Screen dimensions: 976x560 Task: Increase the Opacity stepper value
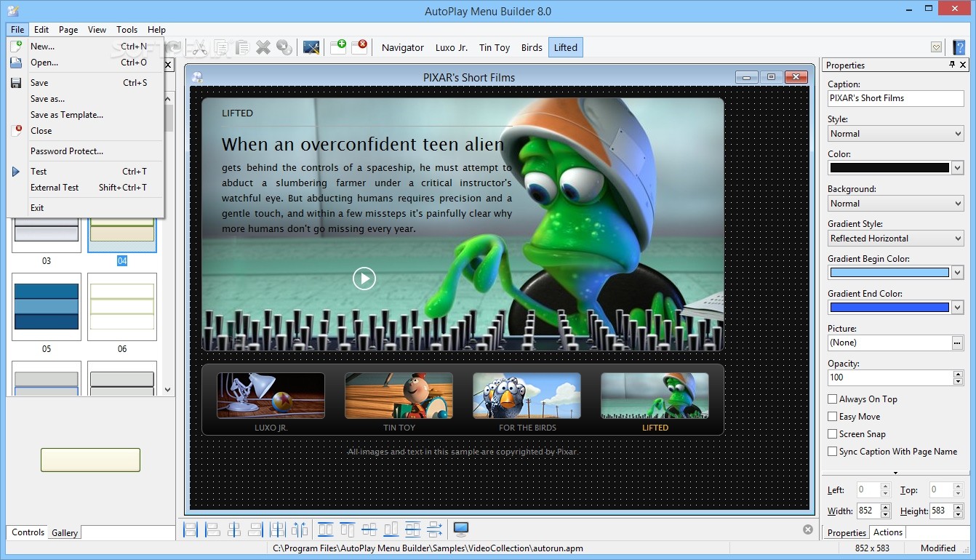(x=958, y=374)
